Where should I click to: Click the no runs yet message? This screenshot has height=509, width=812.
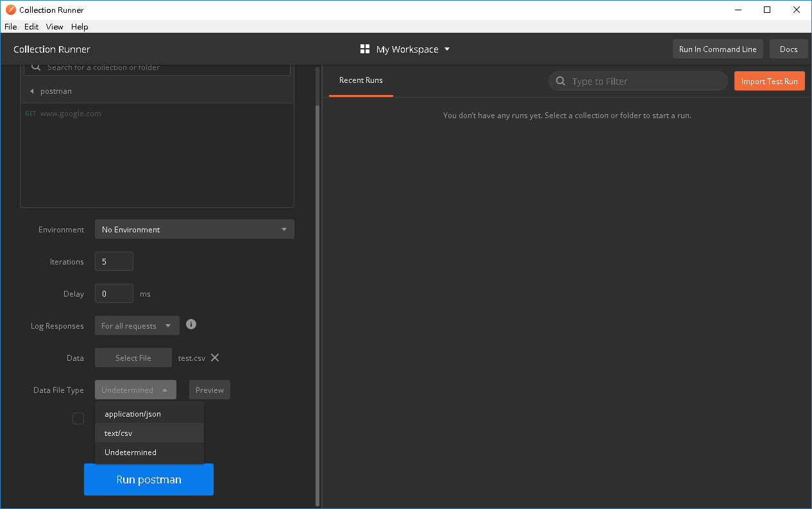tap(567, 116)
